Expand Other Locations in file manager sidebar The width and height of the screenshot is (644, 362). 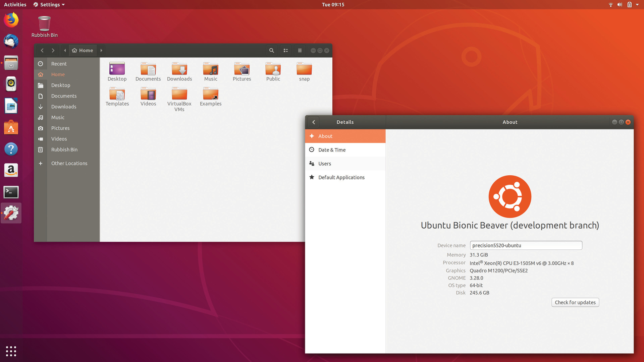pyautogui.click(x=69, y=163)
